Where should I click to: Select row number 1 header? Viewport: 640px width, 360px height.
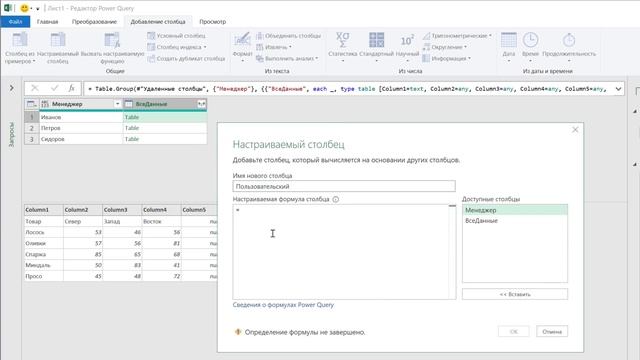pos(31,117)
